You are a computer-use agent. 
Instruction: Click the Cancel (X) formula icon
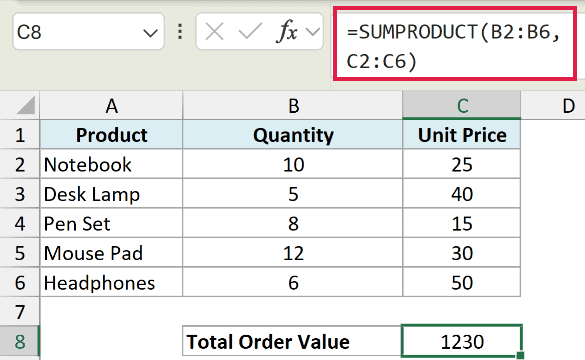215,32
